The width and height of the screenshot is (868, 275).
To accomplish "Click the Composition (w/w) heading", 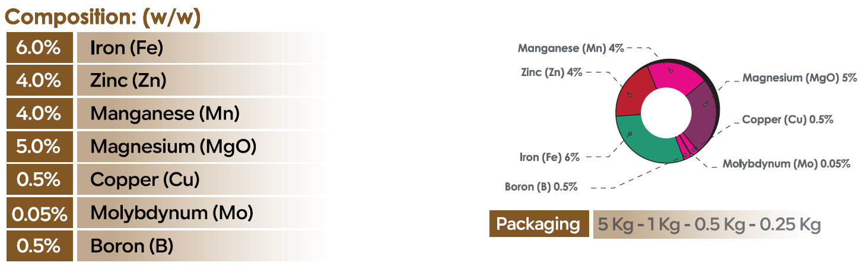I will tap(103, 17).
